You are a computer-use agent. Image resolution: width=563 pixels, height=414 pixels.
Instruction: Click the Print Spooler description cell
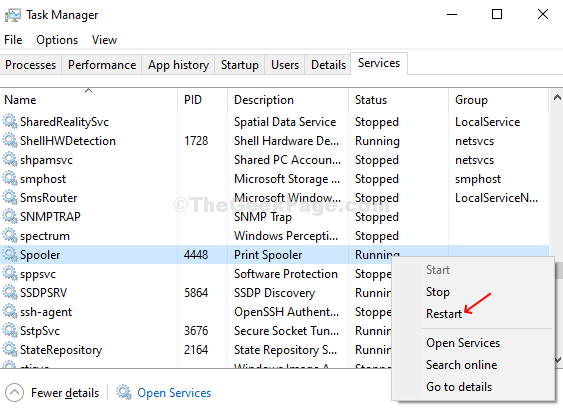click(268, 255)
